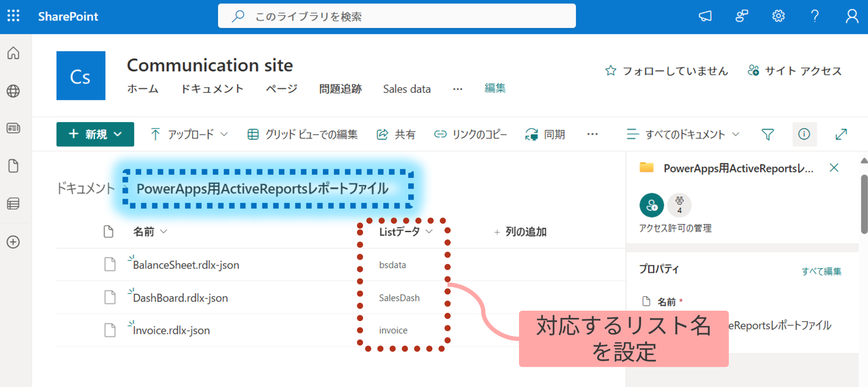Click the green manage access icon
Viewport: 868px width, 387px height.
tap(651, 205)
